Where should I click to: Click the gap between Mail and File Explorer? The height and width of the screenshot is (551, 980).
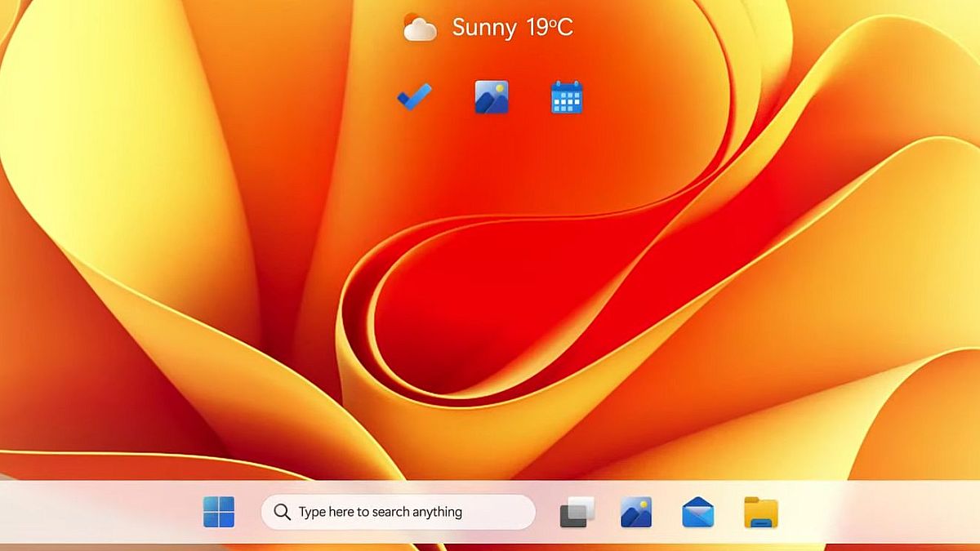coord(729,512)
